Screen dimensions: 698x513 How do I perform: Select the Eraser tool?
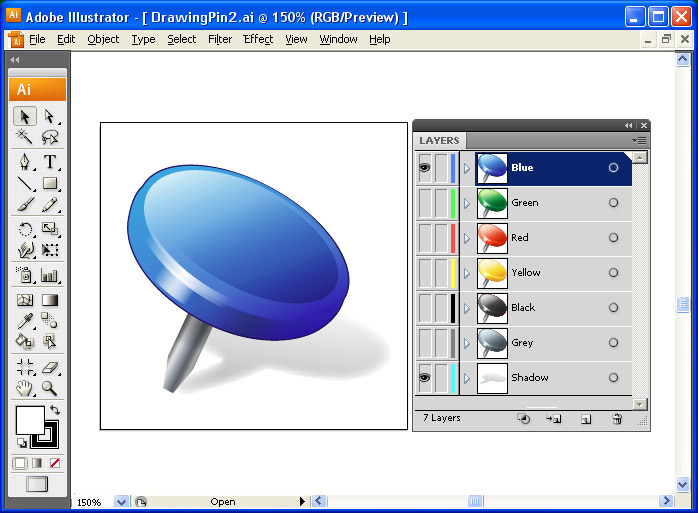(x=49, y=367)
